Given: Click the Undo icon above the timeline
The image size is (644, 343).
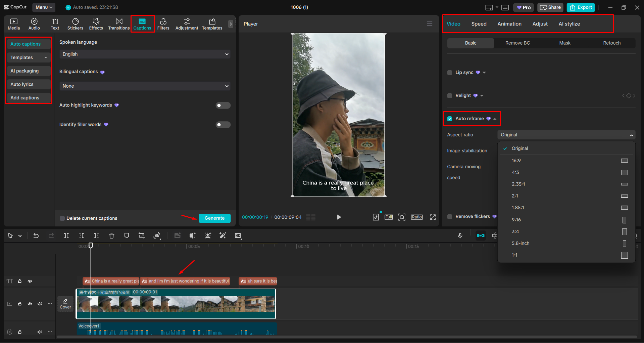Looking at the screenshot, I should coord(36,235).
